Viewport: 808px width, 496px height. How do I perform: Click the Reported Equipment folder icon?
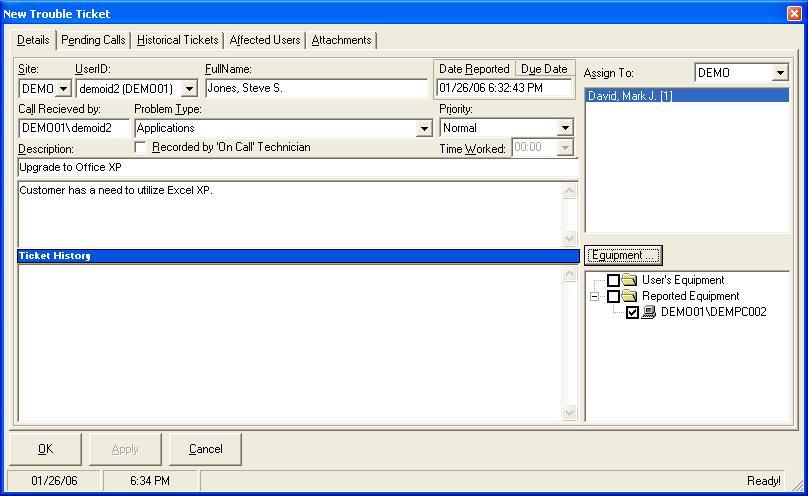coord(629,297)
